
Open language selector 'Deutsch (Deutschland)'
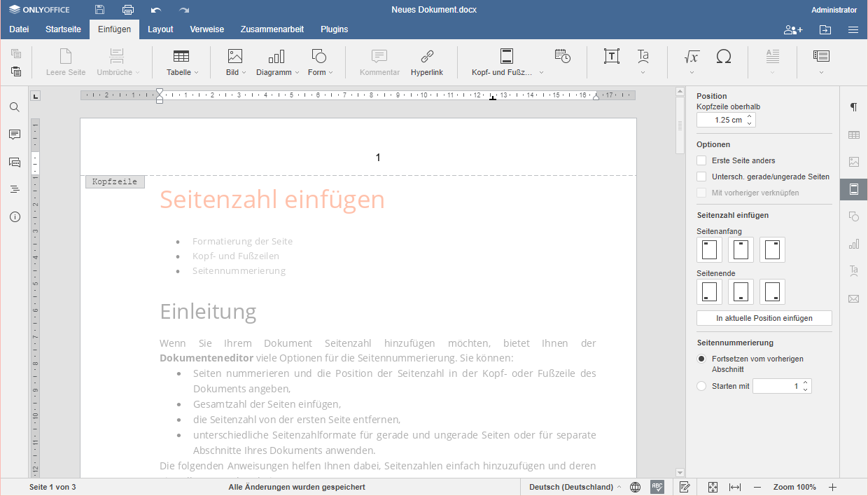pyautogui.click(x=574, y=487)
